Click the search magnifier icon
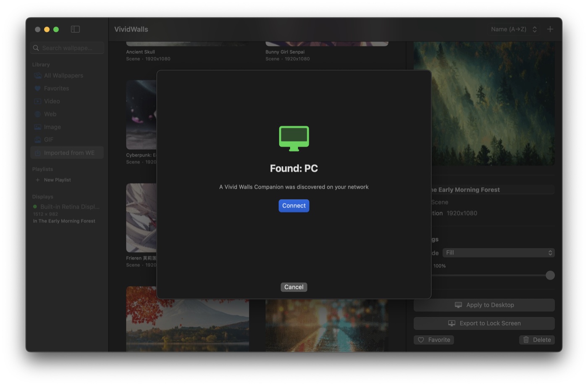 coord(36,48)
